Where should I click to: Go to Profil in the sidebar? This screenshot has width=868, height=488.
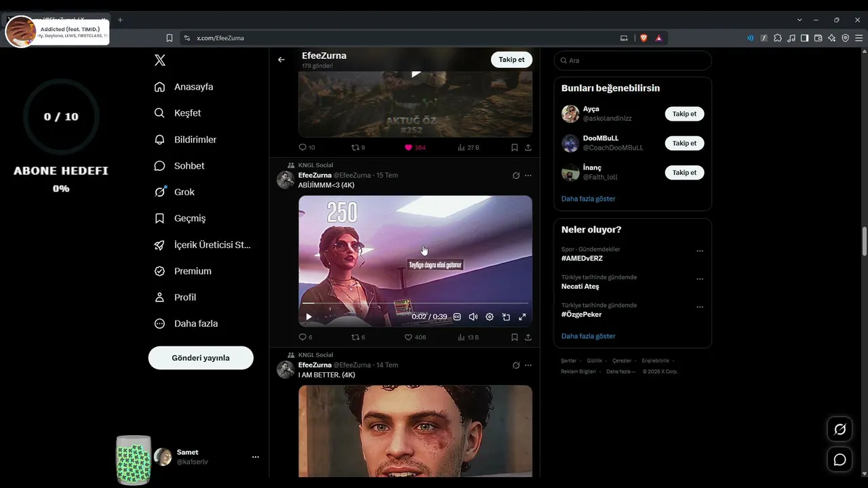[175, 298]
